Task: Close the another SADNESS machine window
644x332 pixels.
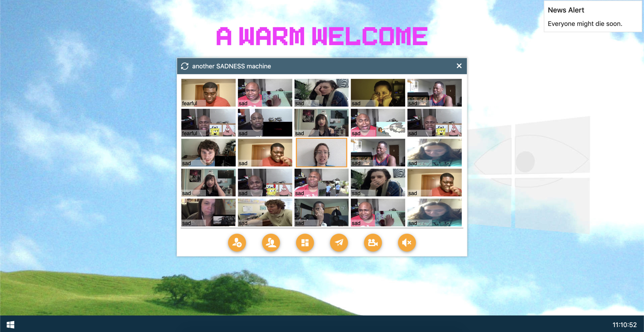Action: [x=459, y=66]
